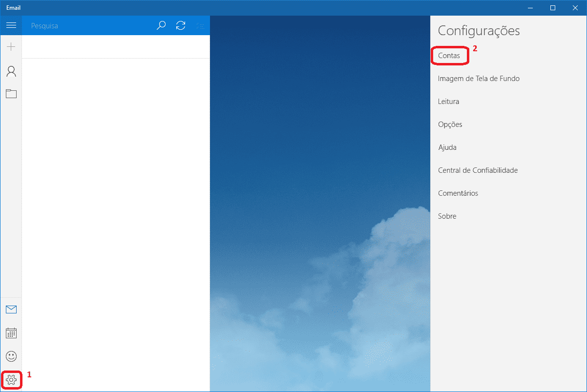Open Central de Confiabilidade
The height and width of the screenshot is (392, 587).
[478, 170]
